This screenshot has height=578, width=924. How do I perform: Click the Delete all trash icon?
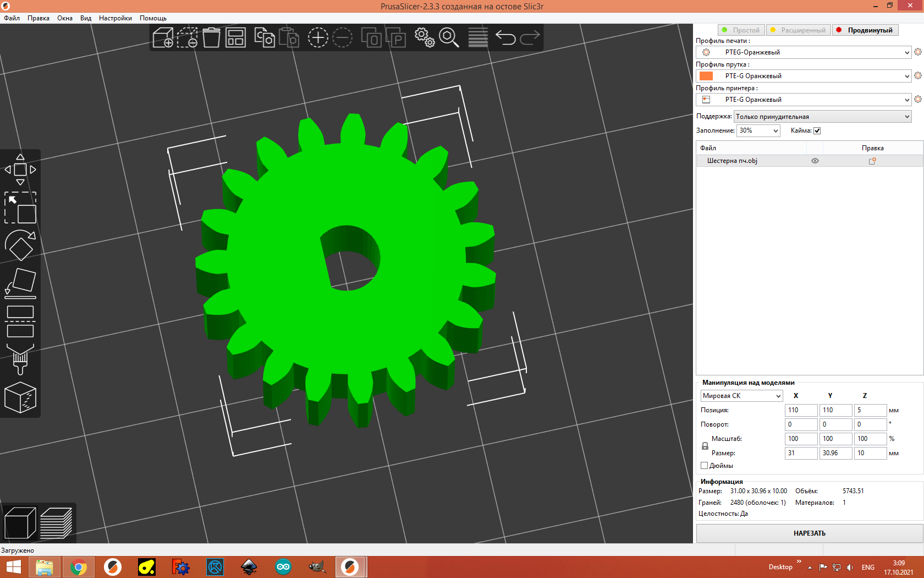211,37
